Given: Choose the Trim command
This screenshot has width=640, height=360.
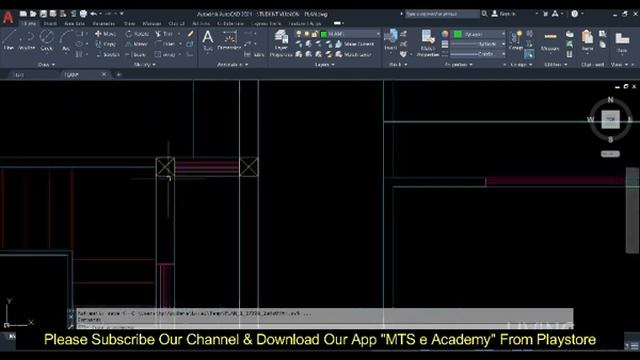Looking at the screenshot, I should pos(164,34).
